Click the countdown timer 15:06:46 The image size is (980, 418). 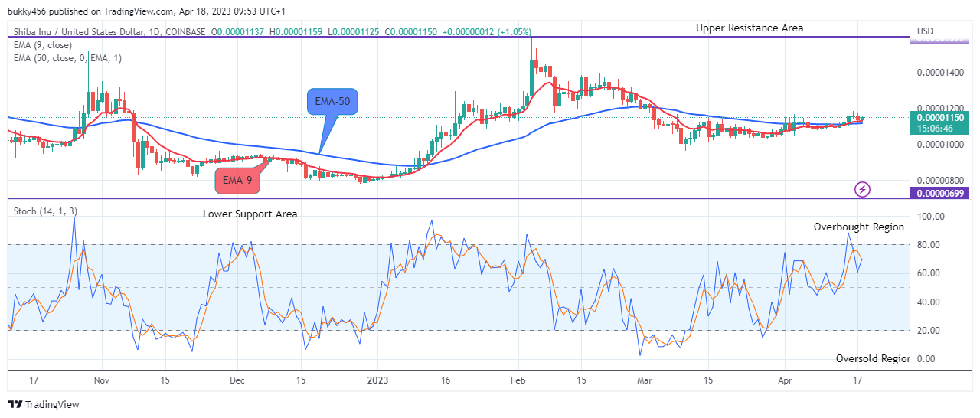pyautogui.click(x=936, y=128)
